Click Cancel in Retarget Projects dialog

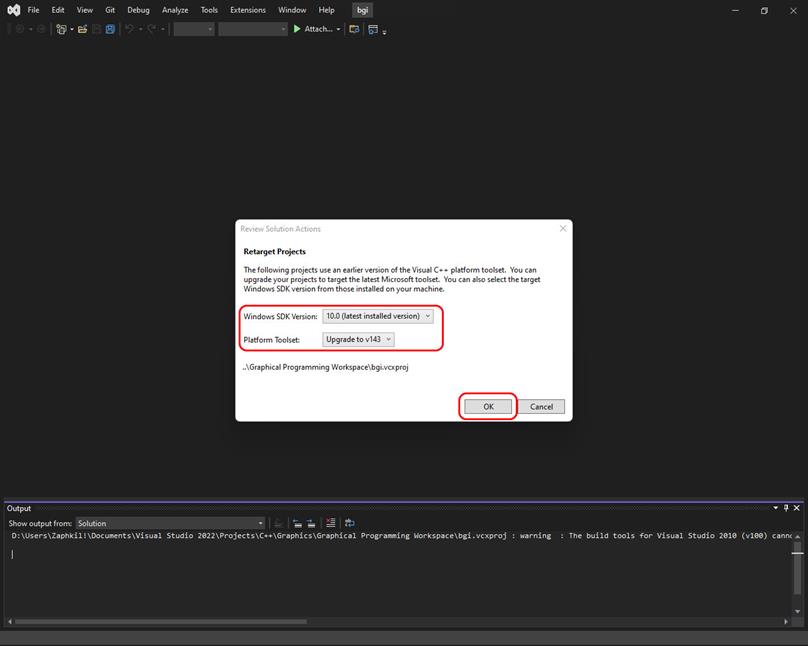[x=541, y=406]
